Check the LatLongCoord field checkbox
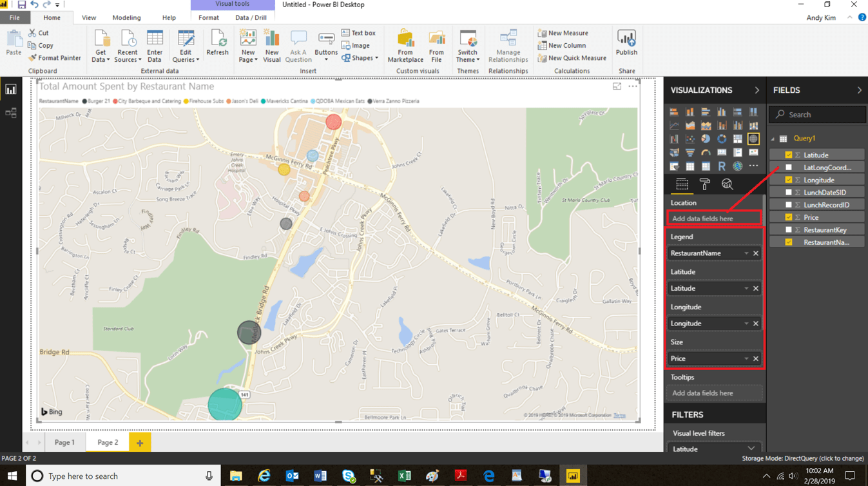This screenshot has height=486, width=868. tap(789, 168)
